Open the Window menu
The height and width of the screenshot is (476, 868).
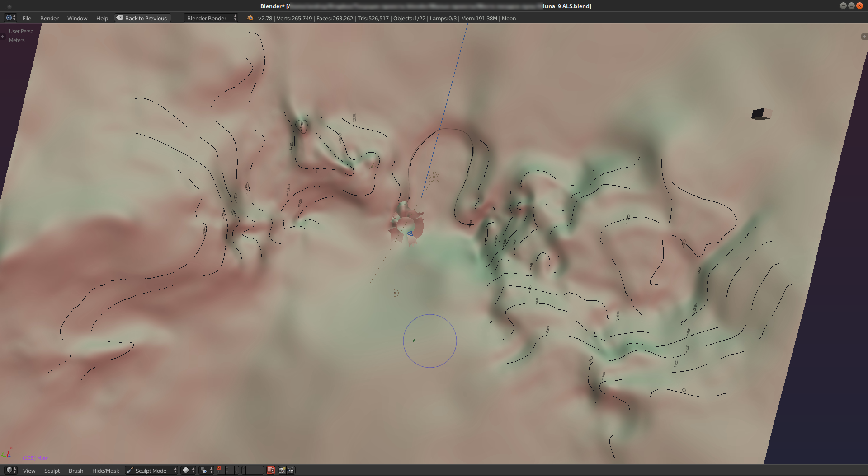coord(77,18)
